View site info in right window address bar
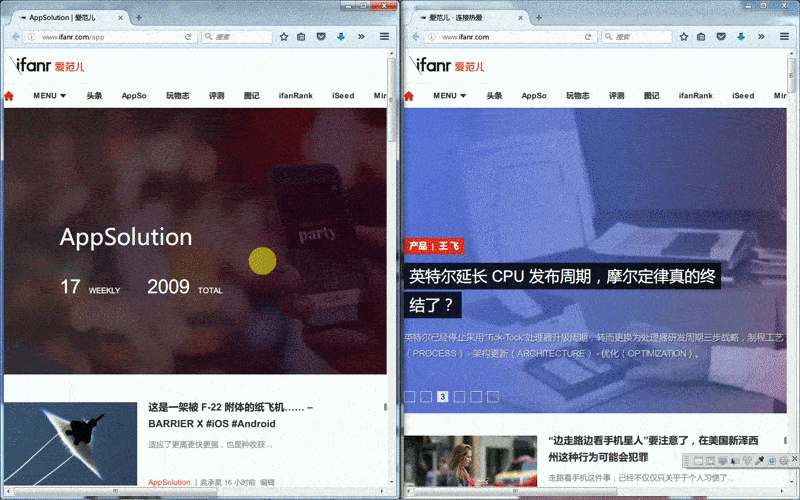The height and width of the screenshot is (500, 800). 432,37
